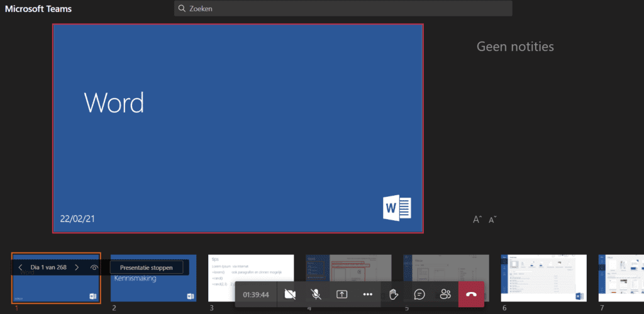Advance to the next slide arrow
Image resolution: width=644 pixels, height=314 pixels.
[77, 267]
